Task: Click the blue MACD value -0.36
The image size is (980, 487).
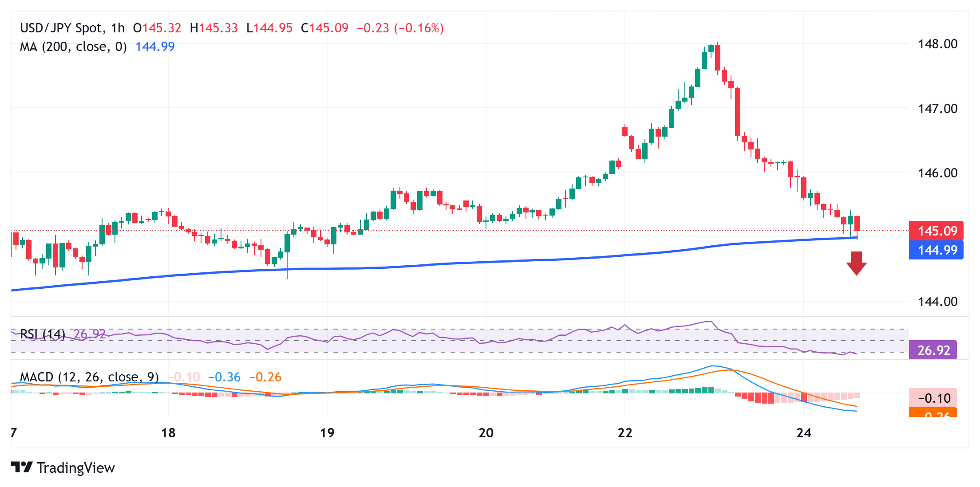Action: pyautogui.click(x=225, y=377)
